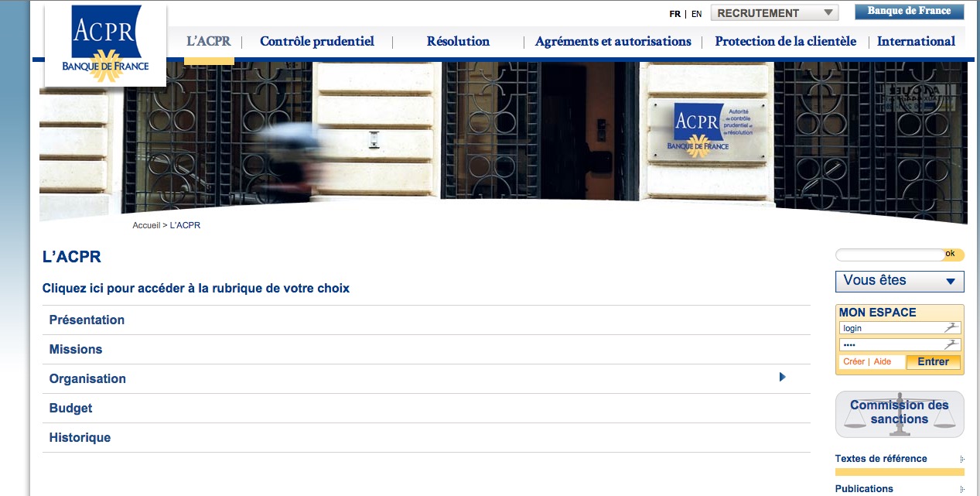980x496 pixels.
Task: Click the ACPR Banque de France logo
Action: 105,45
